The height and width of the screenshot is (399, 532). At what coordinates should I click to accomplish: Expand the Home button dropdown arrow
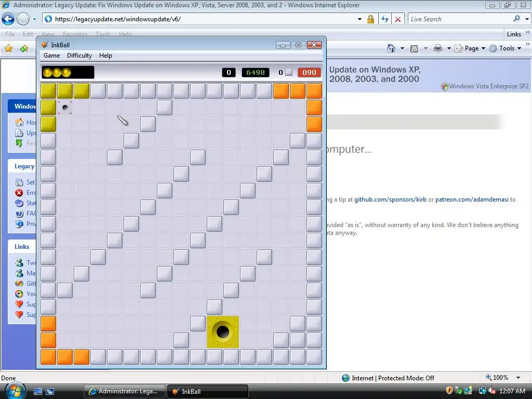pyautogui.click(x=403, y=48)
